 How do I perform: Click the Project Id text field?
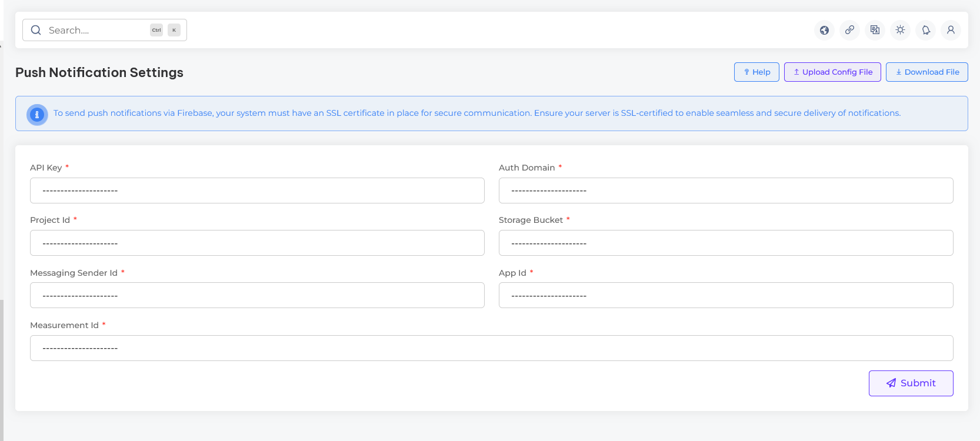pos(257,243)
